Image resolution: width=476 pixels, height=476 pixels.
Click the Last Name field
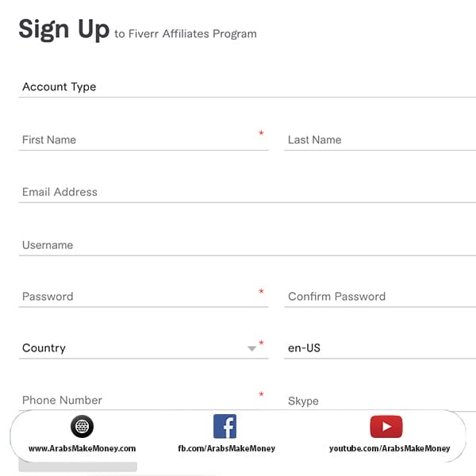point(379,140)
